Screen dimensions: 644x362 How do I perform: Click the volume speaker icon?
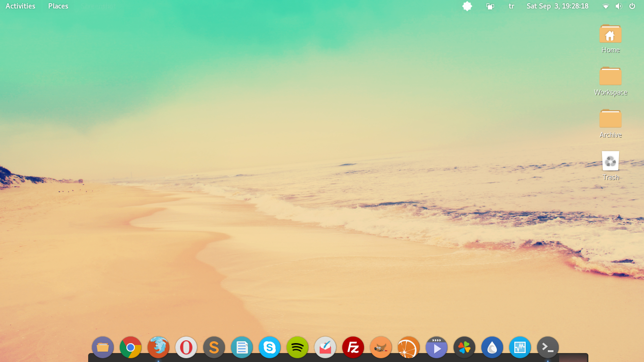pos(619,6)
